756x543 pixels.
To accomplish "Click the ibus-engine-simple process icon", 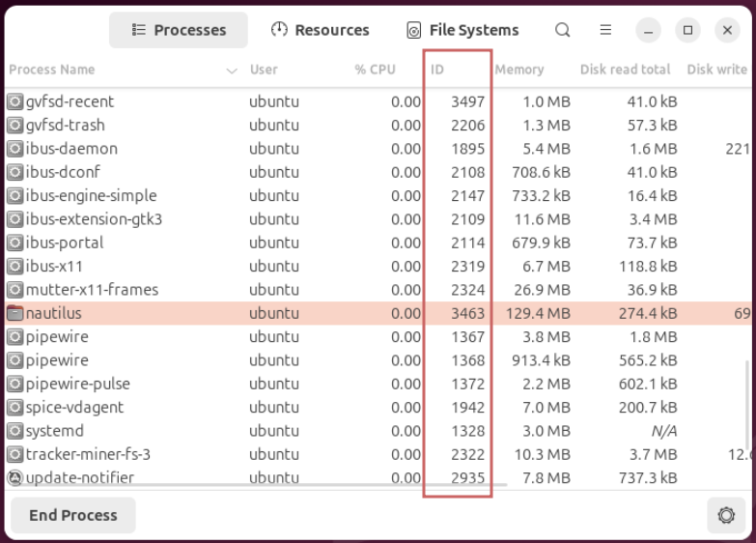I will pos(14,195).
